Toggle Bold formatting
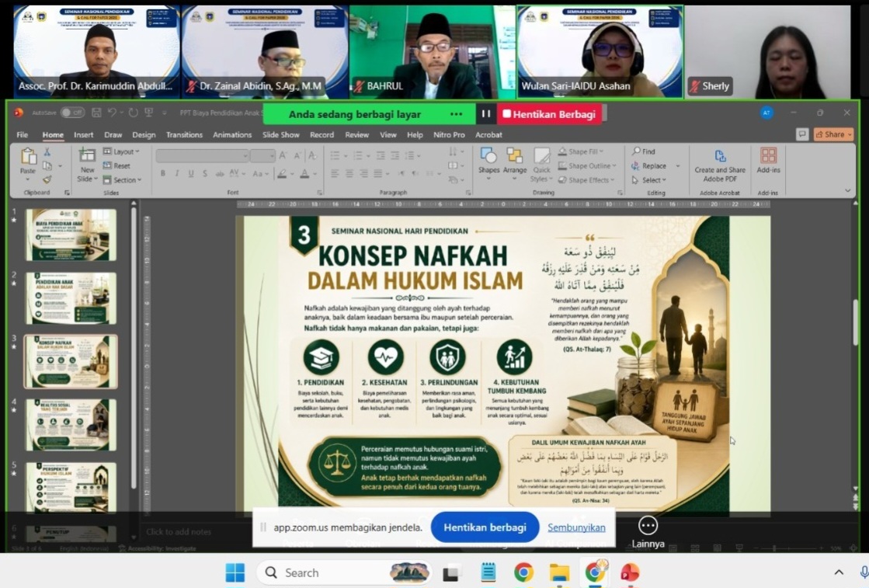 coord(163,173)
